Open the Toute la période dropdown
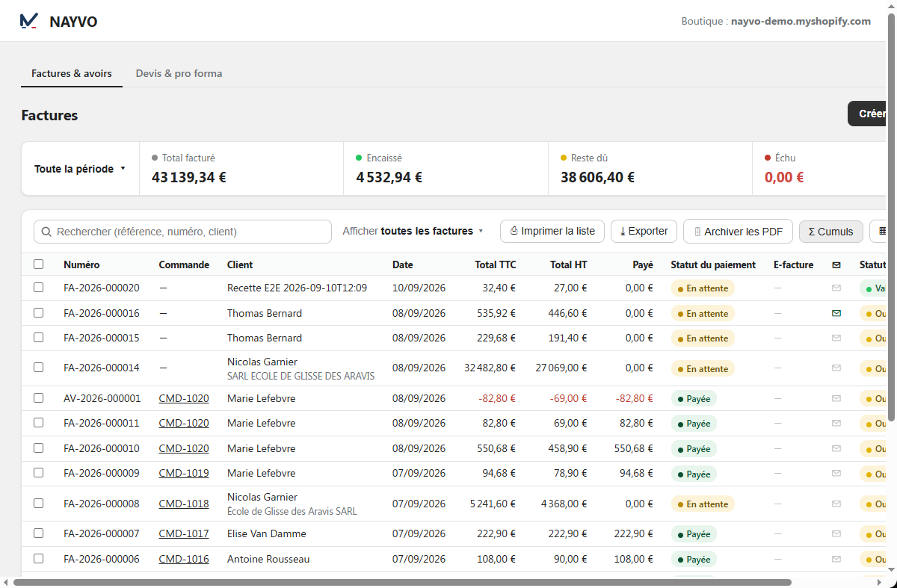Image resolution: width=897 pixels, height=588 pixels. [x=80, y=169]
